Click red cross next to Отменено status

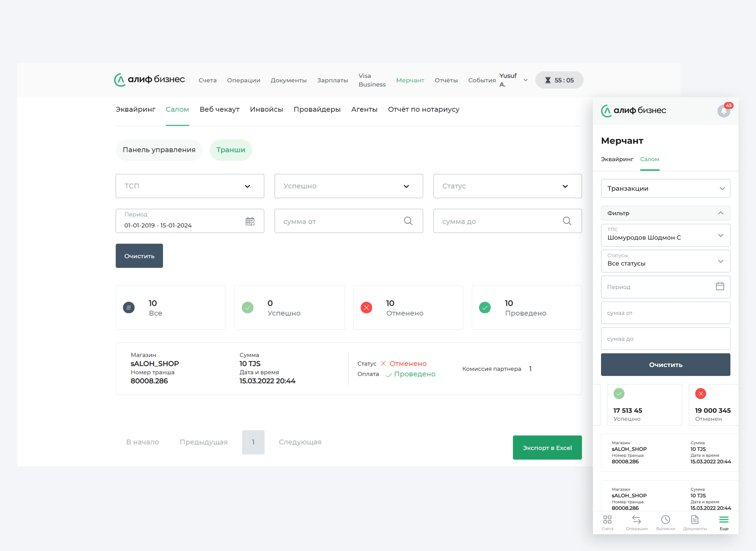coord(383,364)
